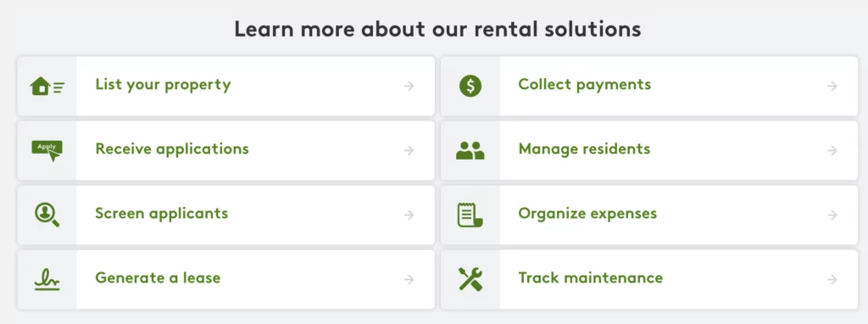Go to Screen applicants
Screen dimensions: 868x324
162,213
